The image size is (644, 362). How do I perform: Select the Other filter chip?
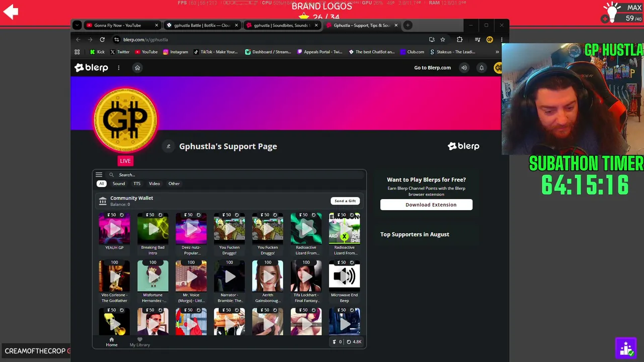coord(174,184)
